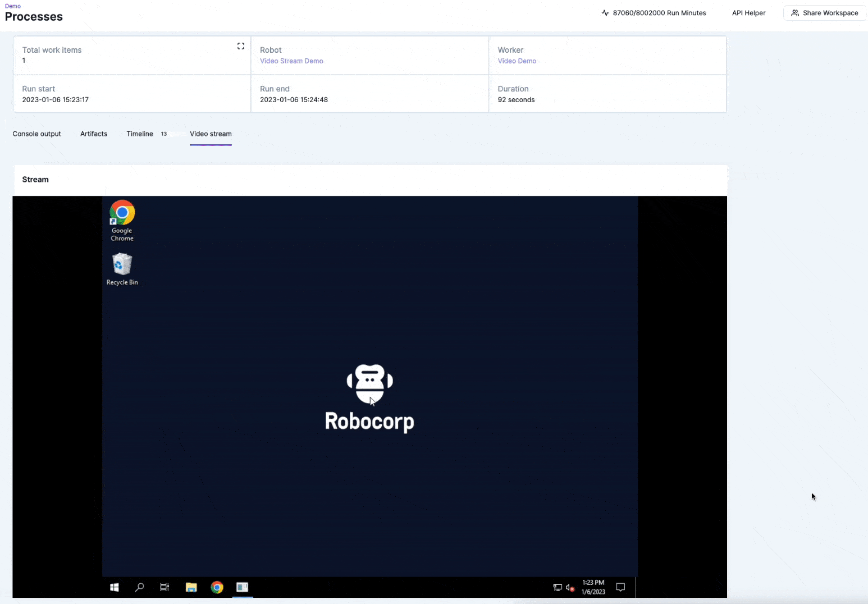Open the notification center icon
Screen dimensions: 868x604
coord(620,587)
